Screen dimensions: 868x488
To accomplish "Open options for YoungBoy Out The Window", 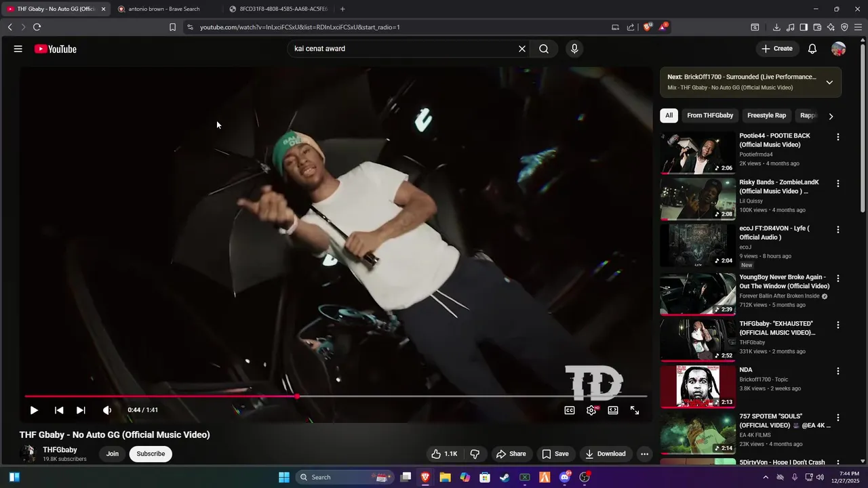I will 838,279.
